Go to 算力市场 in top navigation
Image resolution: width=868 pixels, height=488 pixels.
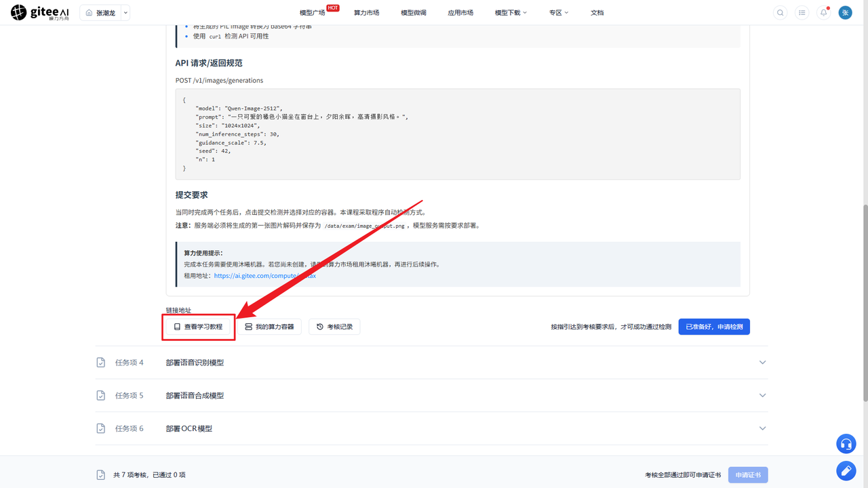(x=366, y=13)
